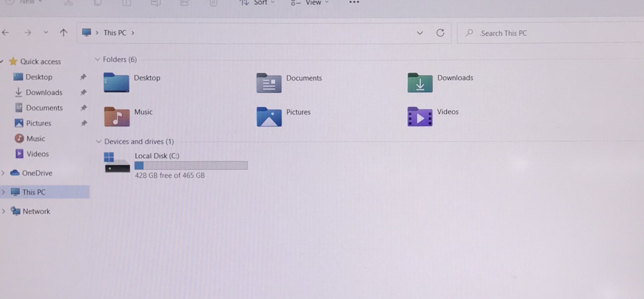Select the Downloads folder icon in main pane
The height and width of the screenshot is (299, 644).
point(420,82)
